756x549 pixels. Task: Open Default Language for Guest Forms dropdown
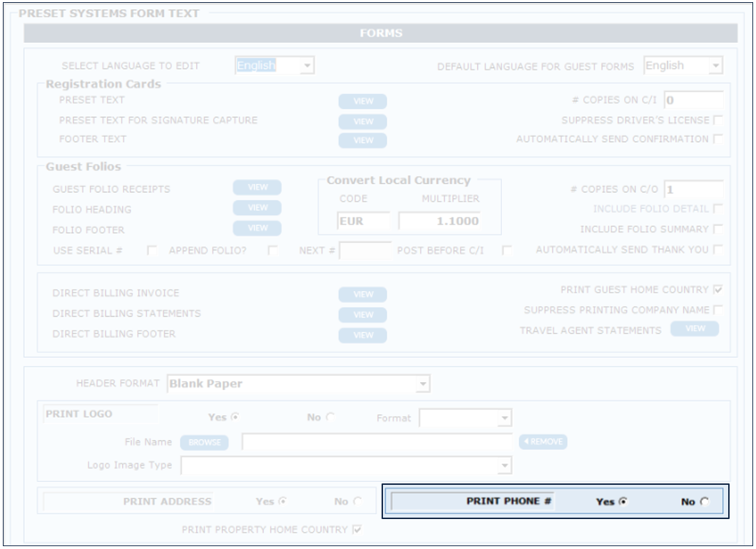point(715,66)
